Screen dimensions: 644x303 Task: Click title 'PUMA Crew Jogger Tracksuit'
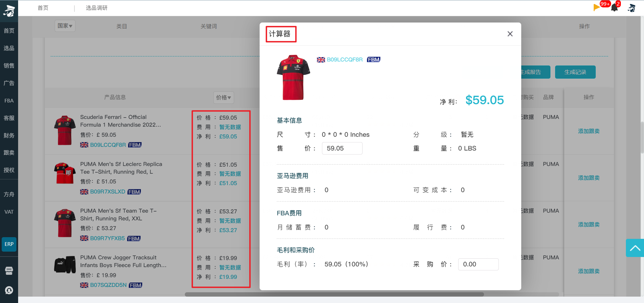[118, 257]
